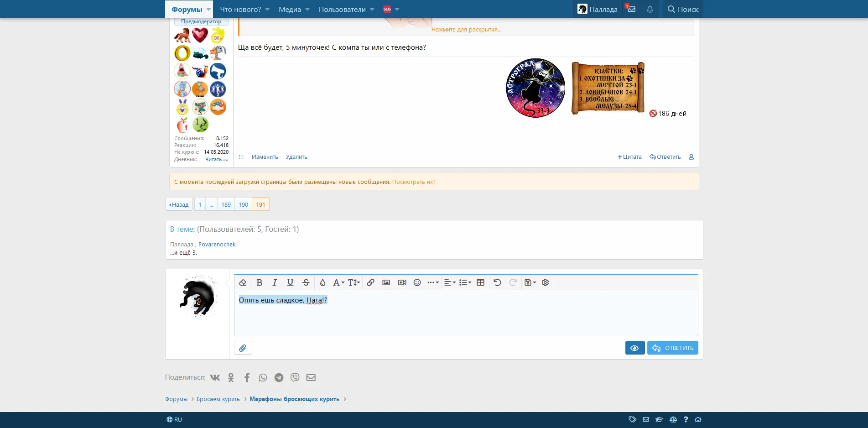This screenshot has width=868, height=428.
Task: Open the list type dropdown
Action: pyautogui.click(x=465, y=282)
